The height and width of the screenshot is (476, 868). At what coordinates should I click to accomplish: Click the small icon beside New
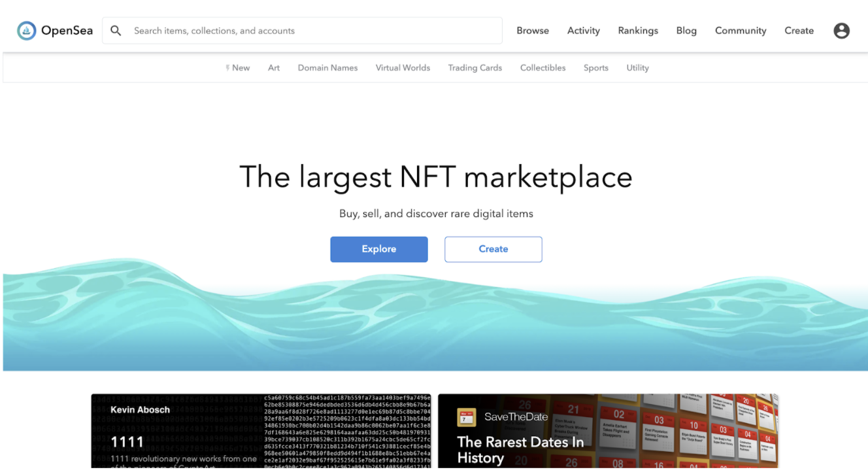coord(227,68)
